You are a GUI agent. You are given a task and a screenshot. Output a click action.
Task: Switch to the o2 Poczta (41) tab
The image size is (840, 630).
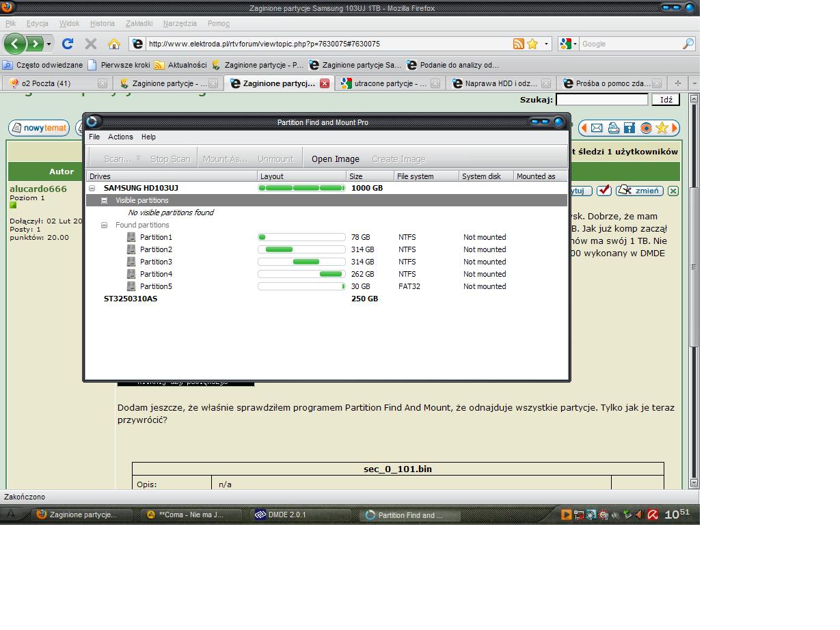[x=56, y=83]
